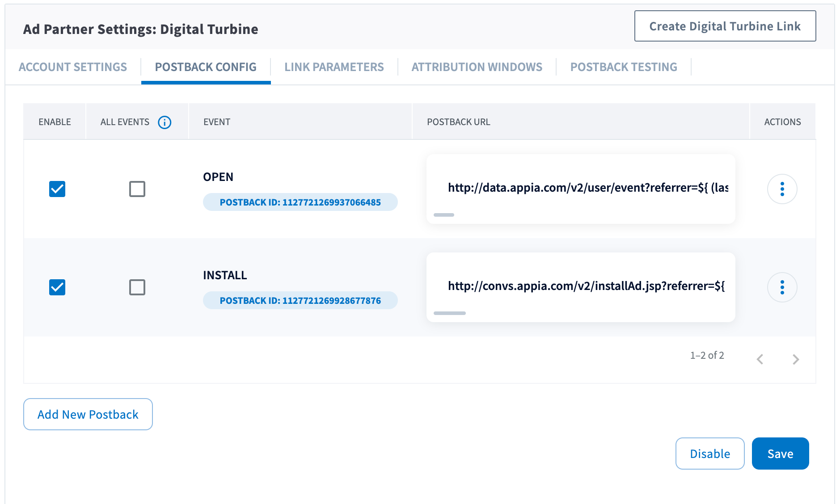
Task: Open the Attribution Windows tab
Action: tap(477, 67)
